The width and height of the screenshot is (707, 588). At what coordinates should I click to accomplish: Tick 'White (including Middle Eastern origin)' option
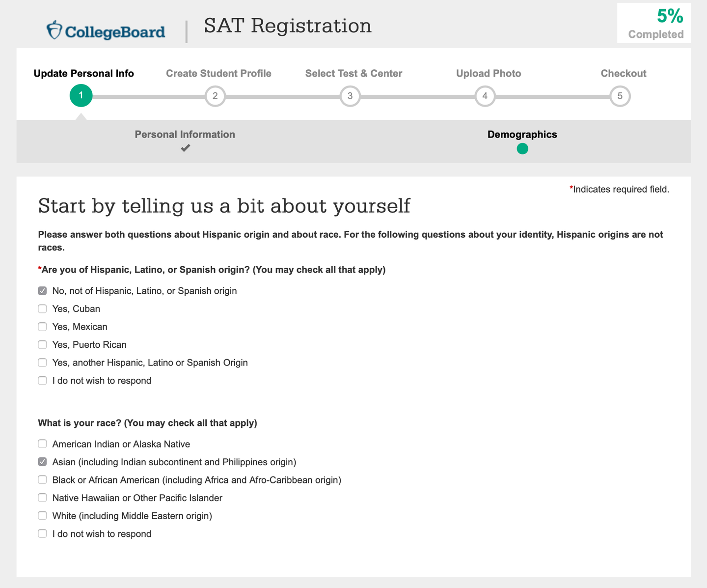tap(43, 516)
